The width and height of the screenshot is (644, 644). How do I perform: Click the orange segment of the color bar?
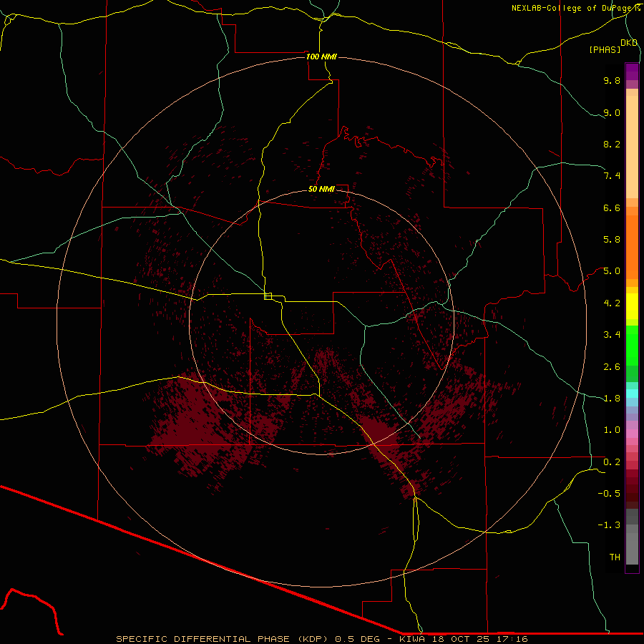coord(632,246)
